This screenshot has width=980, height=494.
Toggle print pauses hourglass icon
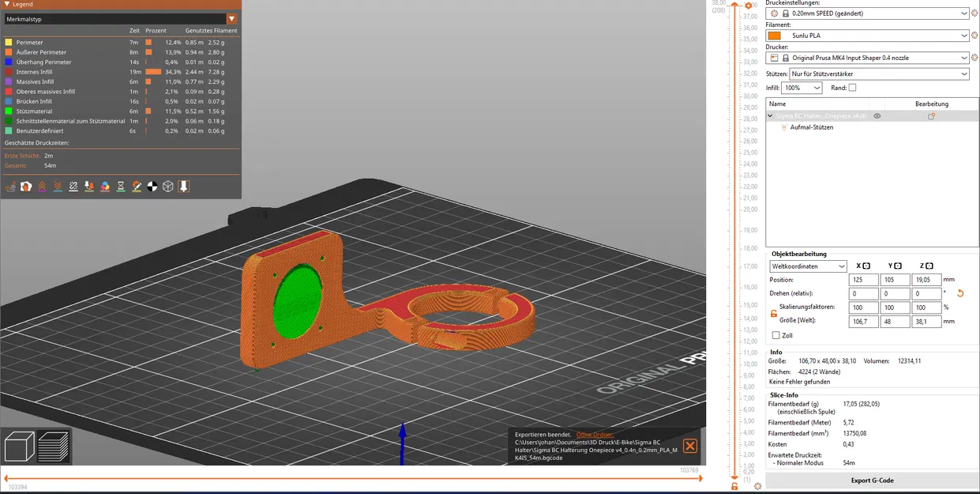(121, 187)
